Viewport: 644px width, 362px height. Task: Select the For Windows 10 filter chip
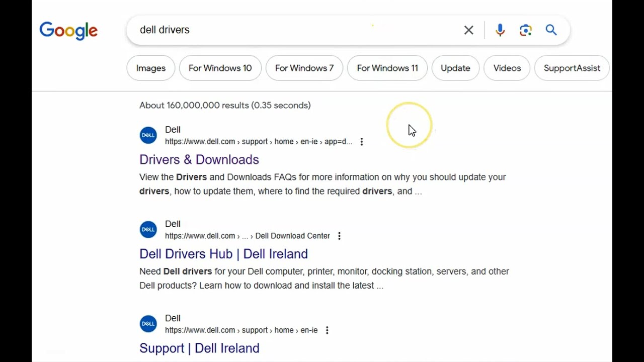(220, 68)
